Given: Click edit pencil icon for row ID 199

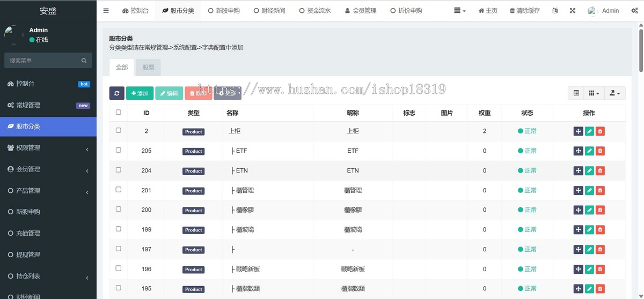Looking at the screenshot, I should coord(589,230).
